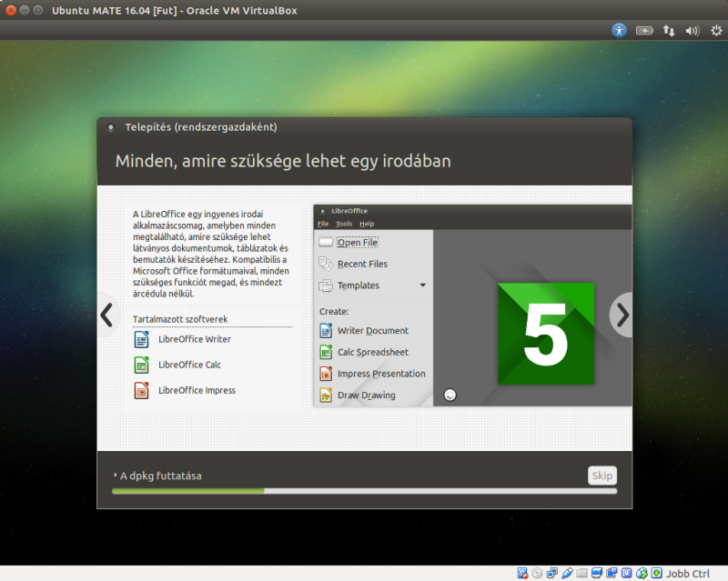Click the LibreOffice Impress icon under Tartalmazott szoftverek
The image size is (728, 581).
click(x=142, y=390)
